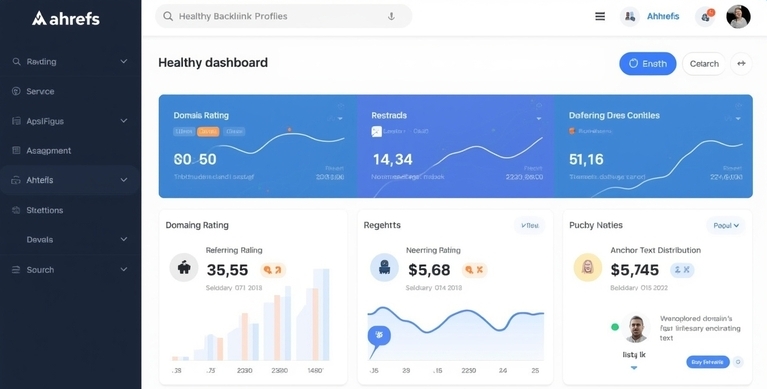Click the Service sidebar icon
The image size is (767, 389).
click(x=16, y=91)
